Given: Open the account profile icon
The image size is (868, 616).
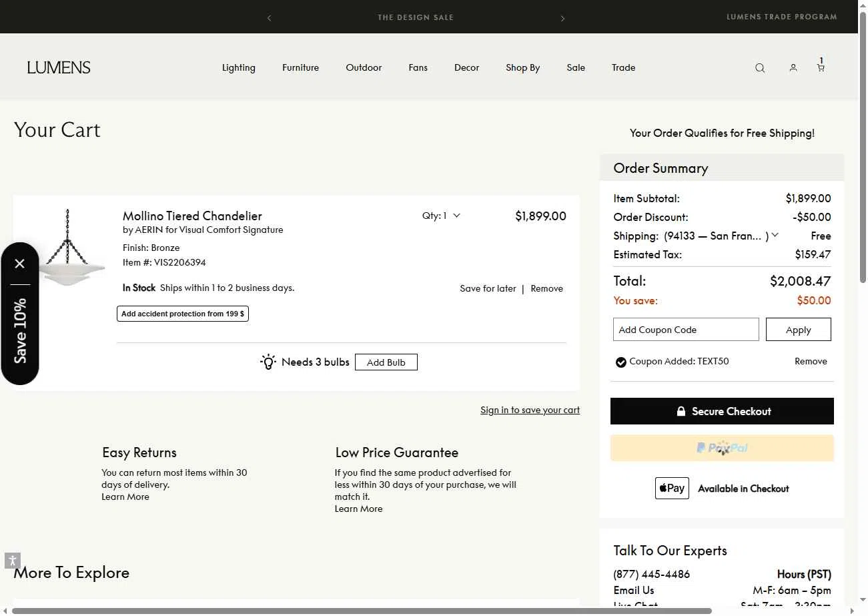Looking at the screenshot, I should (793, 68).
